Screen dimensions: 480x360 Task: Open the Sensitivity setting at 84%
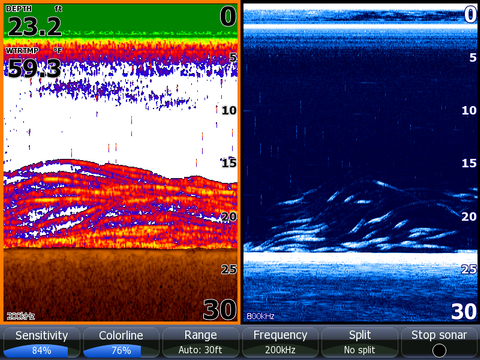coord(41,342)
